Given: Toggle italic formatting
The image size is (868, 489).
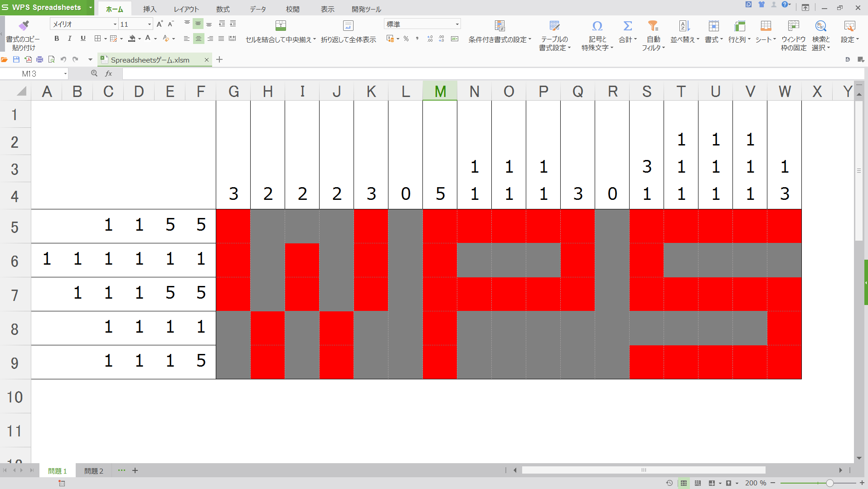Looking at the screenshot, I should tap(69, 39).
